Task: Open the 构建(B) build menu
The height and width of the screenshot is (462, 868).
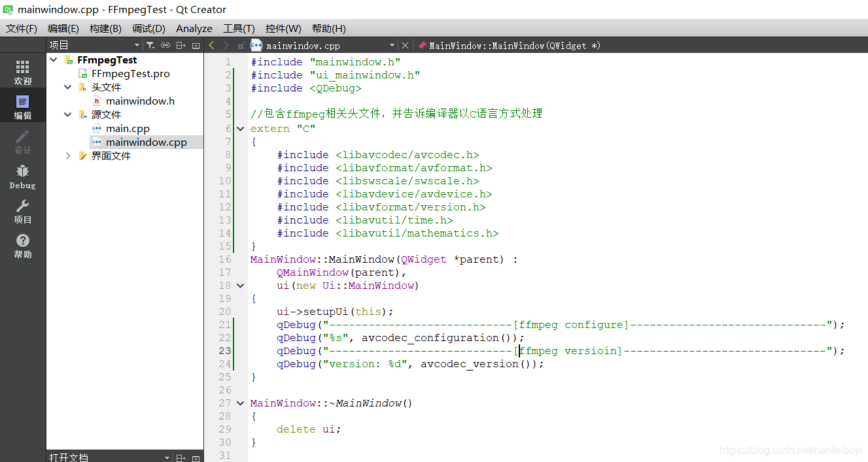Action: (105, 28)
